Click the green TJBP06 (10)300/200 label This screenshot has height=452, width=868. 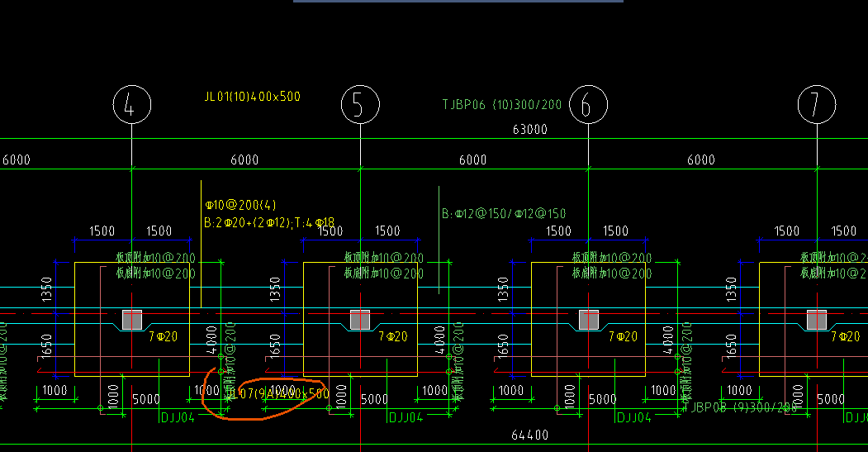[x=501, y=104]
